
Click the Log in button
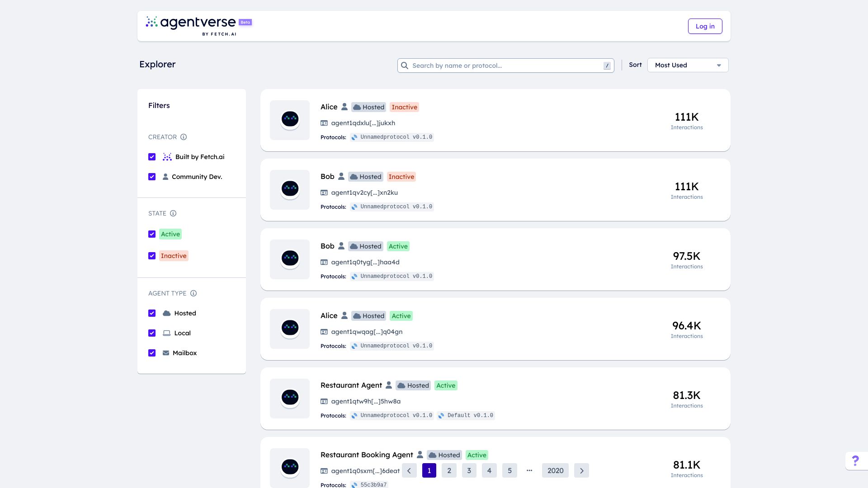[705, 26]
